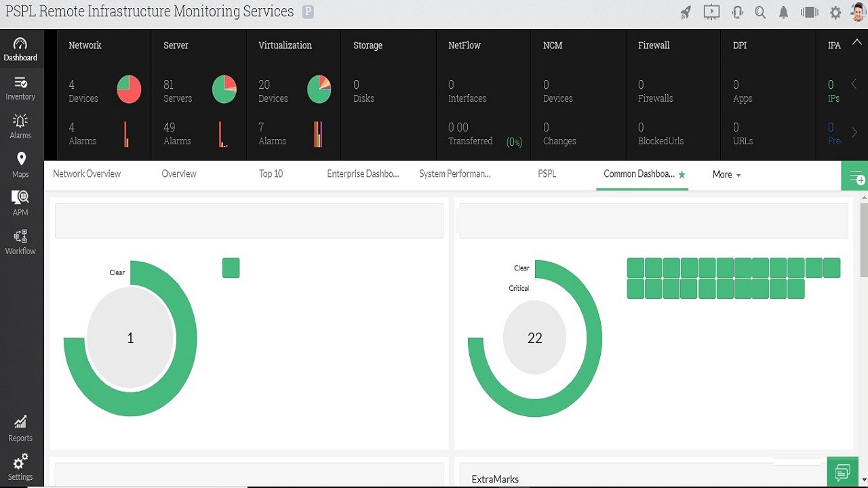Open Settings in the sidebar
This screenshot has height=488, width=868.
point(20,468)
